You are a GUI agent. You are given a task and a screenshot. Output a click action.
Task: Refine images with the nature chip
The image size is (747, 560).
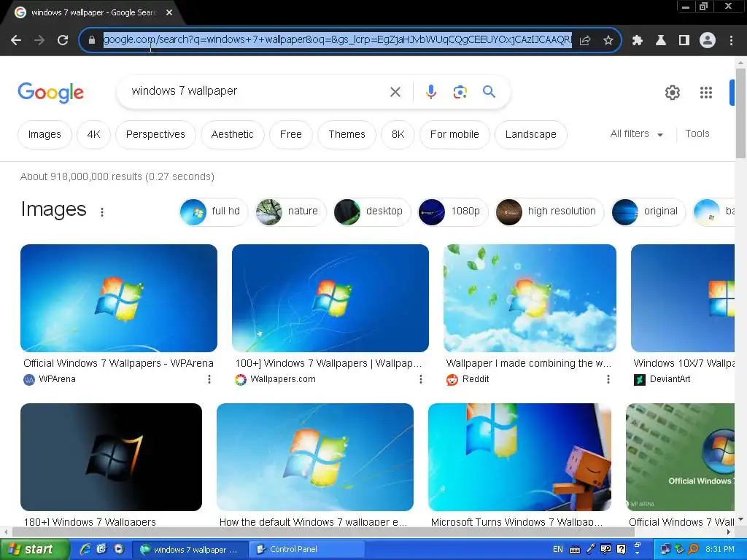point(290,211)
